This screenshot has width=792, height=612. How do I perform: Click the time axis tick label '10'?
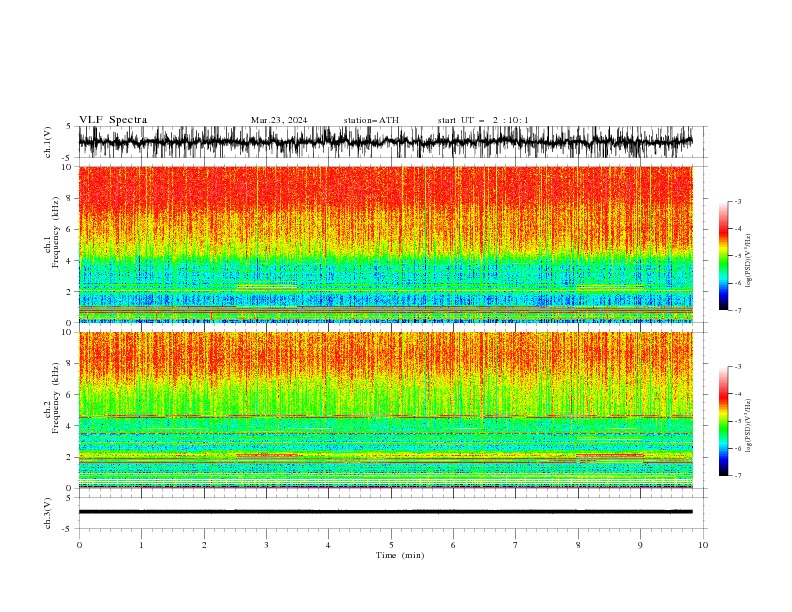(703, 545)
